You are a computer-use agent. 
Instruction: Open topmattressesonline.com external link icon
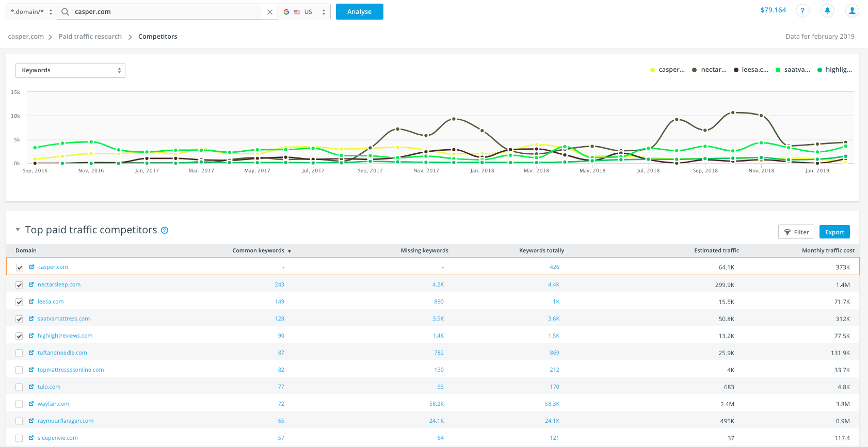point(31,370)
